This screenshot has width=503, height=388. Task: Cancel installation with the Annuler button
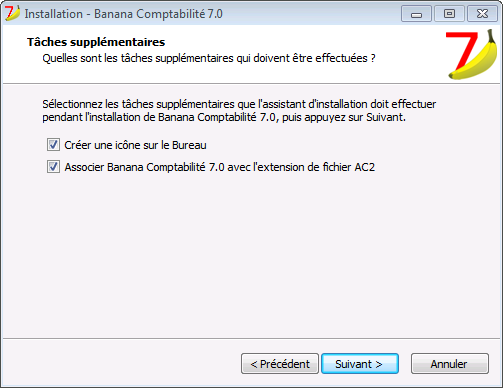click(x=450, y=364)
